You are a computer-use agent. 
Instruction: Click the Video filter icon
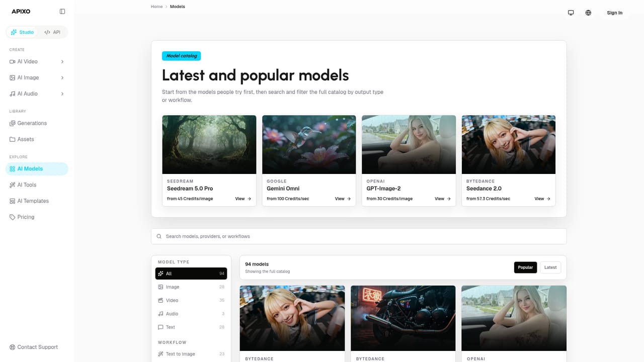pos(160,300)
